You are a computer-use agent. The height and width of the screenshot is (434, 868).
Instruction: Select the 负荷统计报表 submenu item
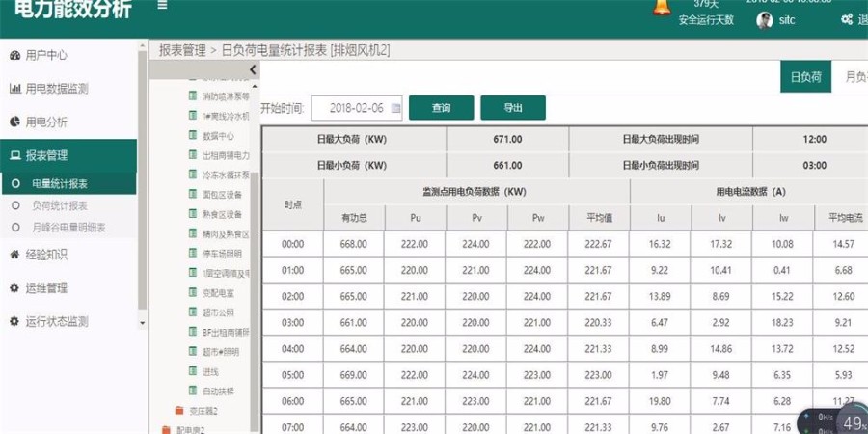click(x=59, y=206)
